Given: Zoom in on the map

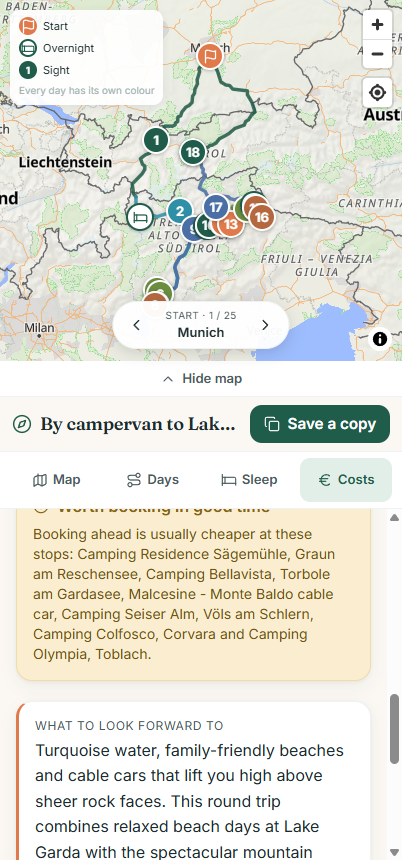Looking at the screenshot, I should point(377,25).
